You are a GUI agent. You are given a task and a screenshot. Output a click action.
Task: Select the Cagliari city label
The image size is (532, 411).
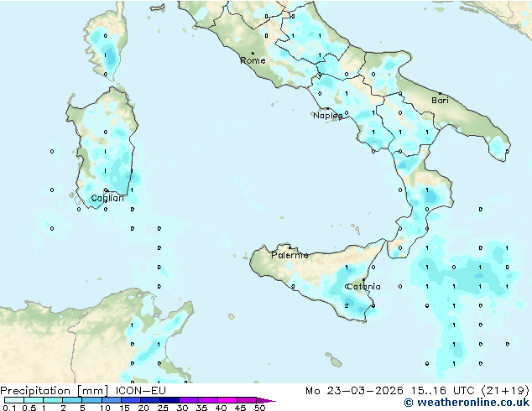(107, 198)
